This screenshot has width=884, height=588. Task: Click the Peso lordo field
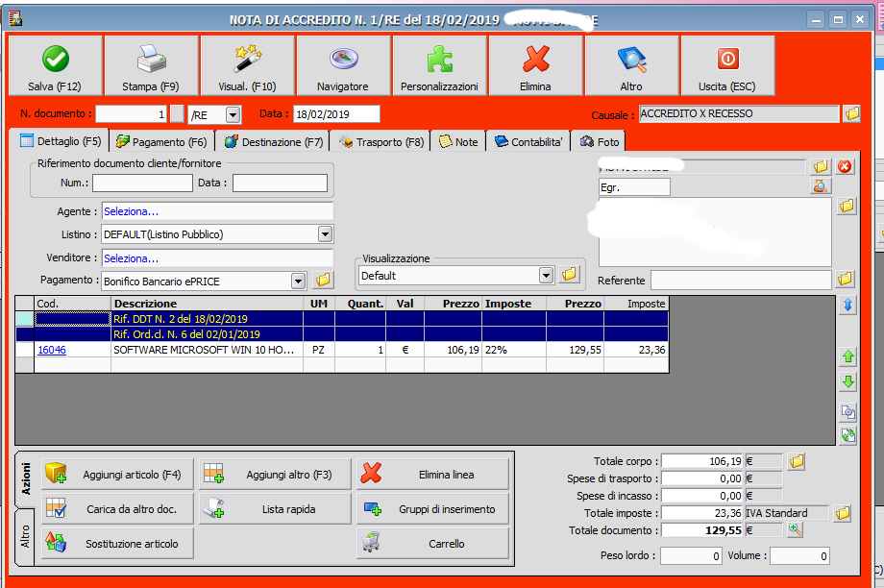tap(691, 556)
